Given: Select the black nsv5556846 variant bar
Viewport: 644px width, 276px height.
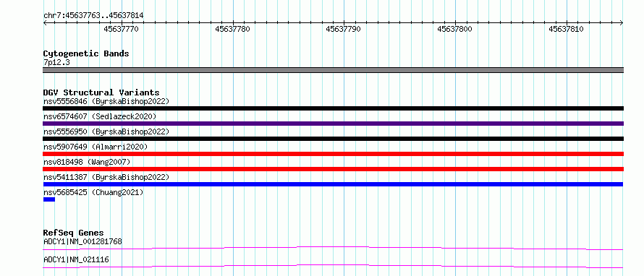Looking at the screenshot, I should coord(333,108).
